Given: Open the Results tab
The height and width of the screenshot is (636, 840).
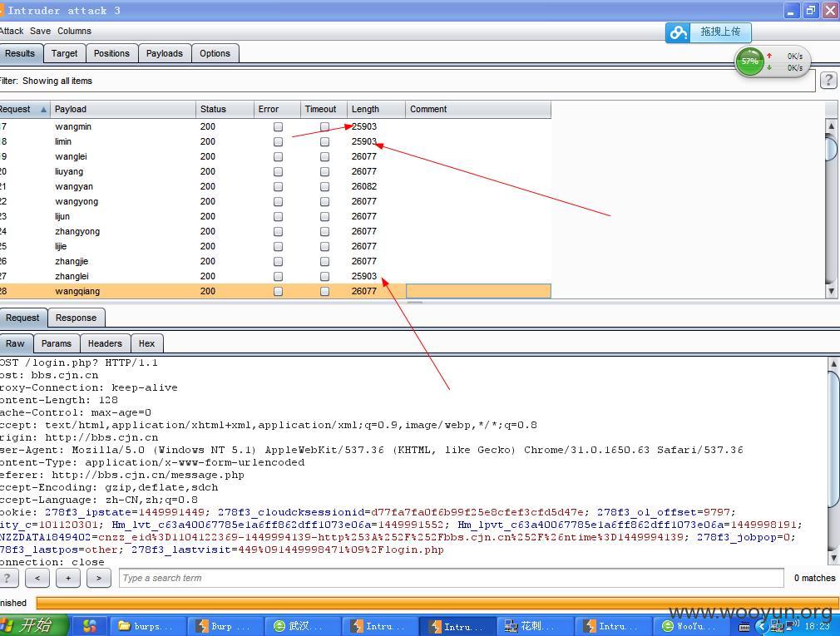Looking at the screenshot, I should 20,53.
